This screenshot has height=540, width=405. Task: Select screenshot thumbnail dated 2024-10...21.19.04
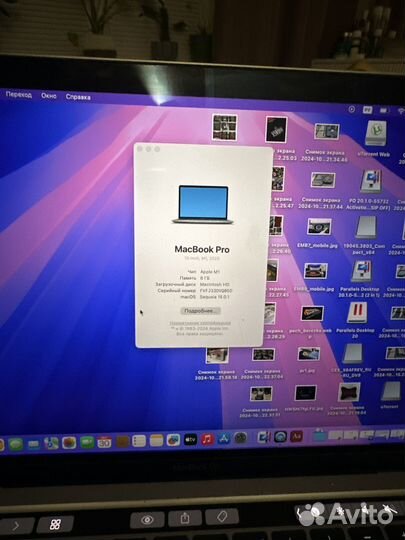coord(349,392)
